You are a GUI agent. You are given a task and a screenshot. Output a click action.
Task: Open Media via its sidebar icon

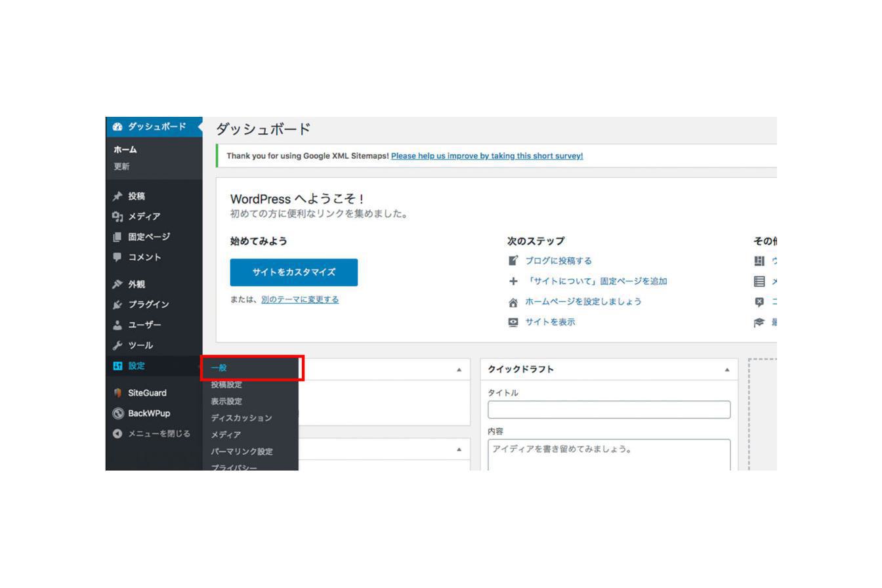pos(117,217)
